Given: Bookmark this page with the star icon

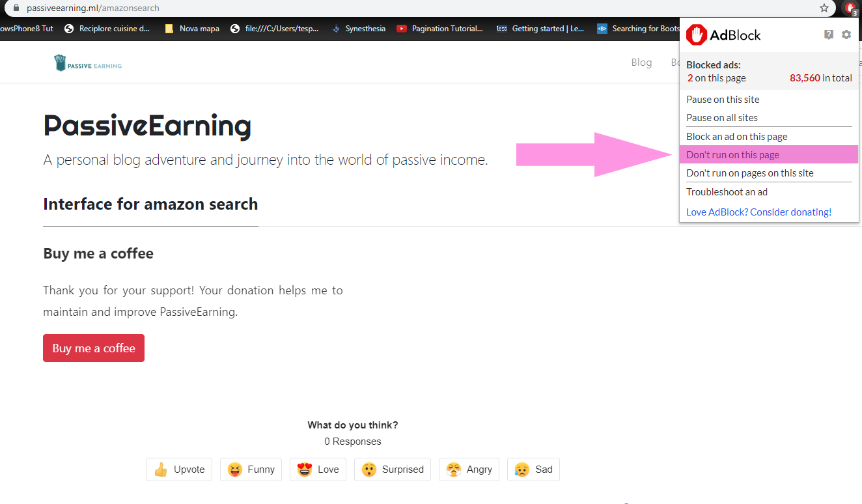Looking at the screenshot, I should (824, 8).
